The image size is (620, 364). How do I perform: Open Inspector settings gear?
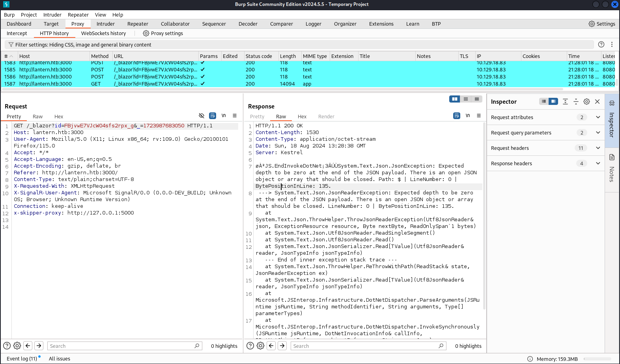[x=586, y=101]
